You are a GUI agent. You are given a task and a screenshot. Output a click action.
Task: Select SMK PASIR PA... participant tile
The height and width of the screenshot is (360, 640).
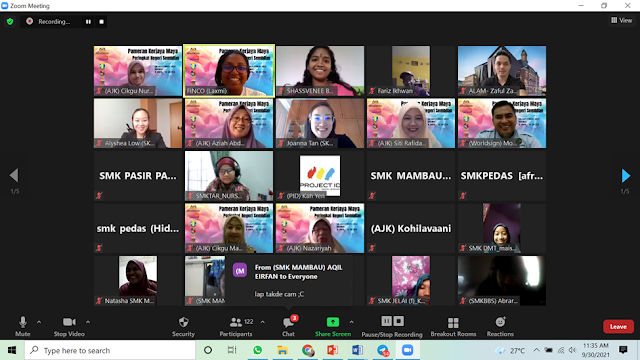[138, 176]
